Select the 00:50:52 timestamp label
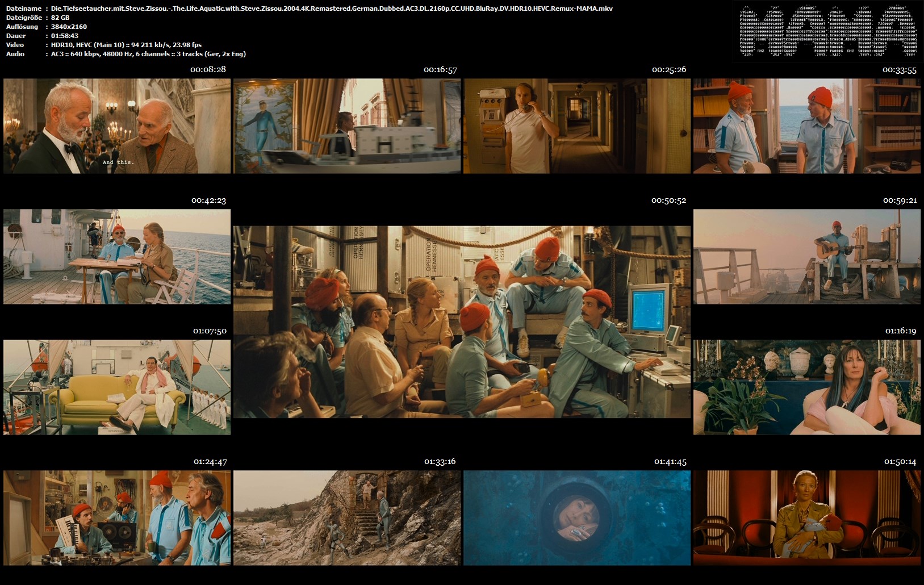 pyautogui.click(x=669, y=200)
